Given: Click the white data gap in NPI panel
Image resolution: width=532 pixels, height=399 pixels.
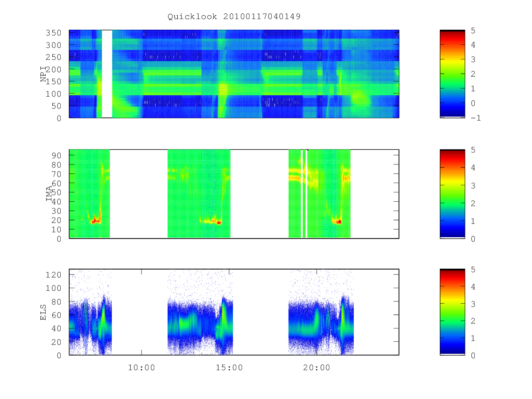Looking at the screenshot, I should (107, 74).
